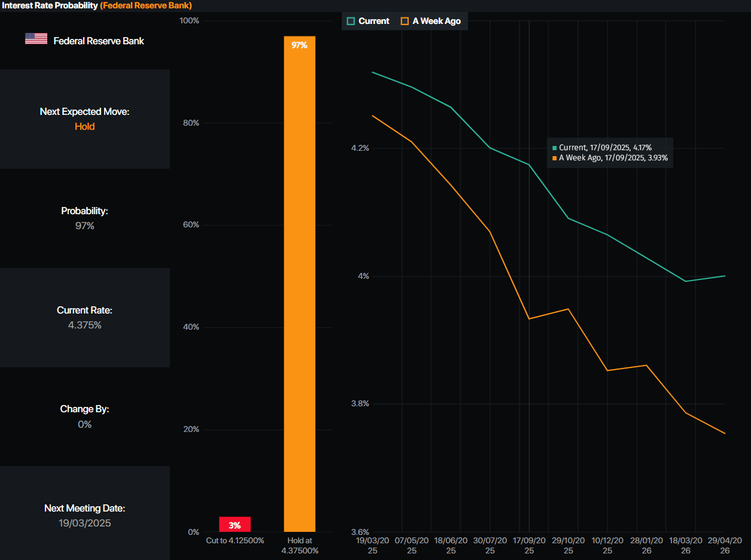The image size is (751, 560).
Task: Toggle the Current series legend checkbox
Action: [351, 21]
